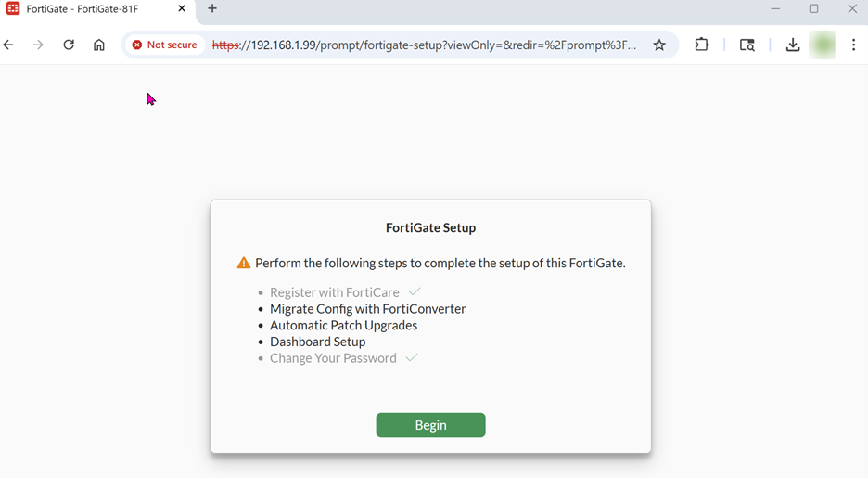The width and height of the screenshot is (868, 478).
Task: Reload the FortiGate setup page
Action: pos(69,45)
